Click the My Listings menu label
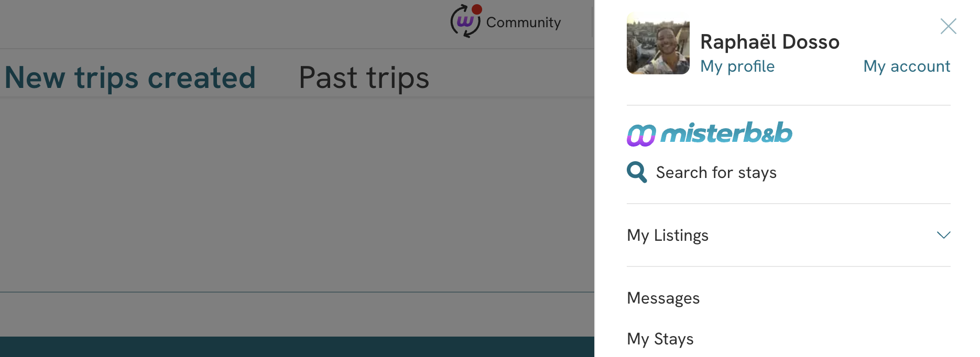The width and height of the screenshot is (980, 357). (668, 236)
